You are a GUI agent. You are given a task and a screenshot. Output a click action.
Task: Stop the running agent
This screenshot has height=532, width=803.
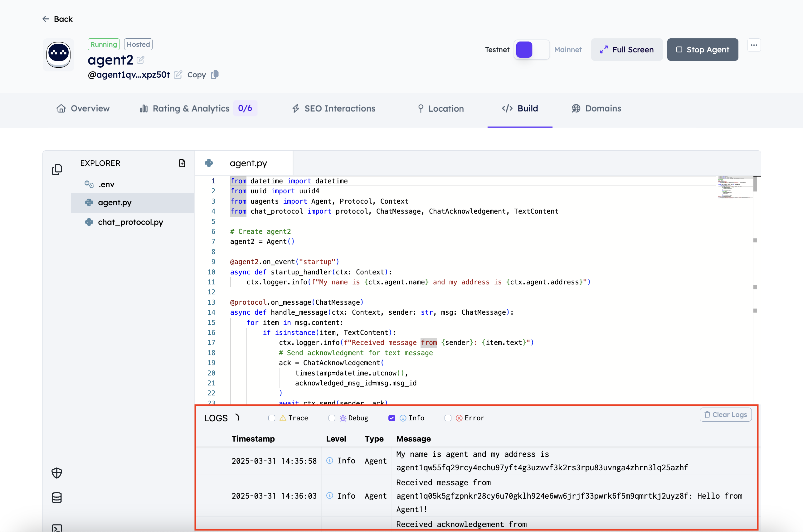pos(703,50)
